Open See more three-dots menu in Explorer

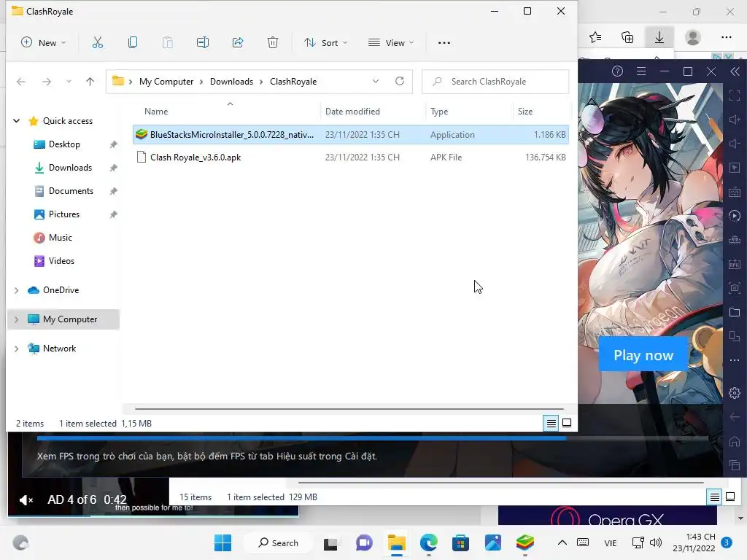[x=444, y=43]
